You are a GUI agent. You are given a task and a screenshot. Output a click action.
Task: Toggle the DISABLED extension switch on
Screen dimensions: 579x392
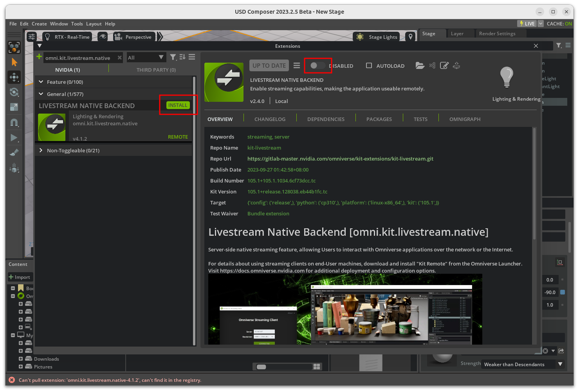(x=317, y=65)
